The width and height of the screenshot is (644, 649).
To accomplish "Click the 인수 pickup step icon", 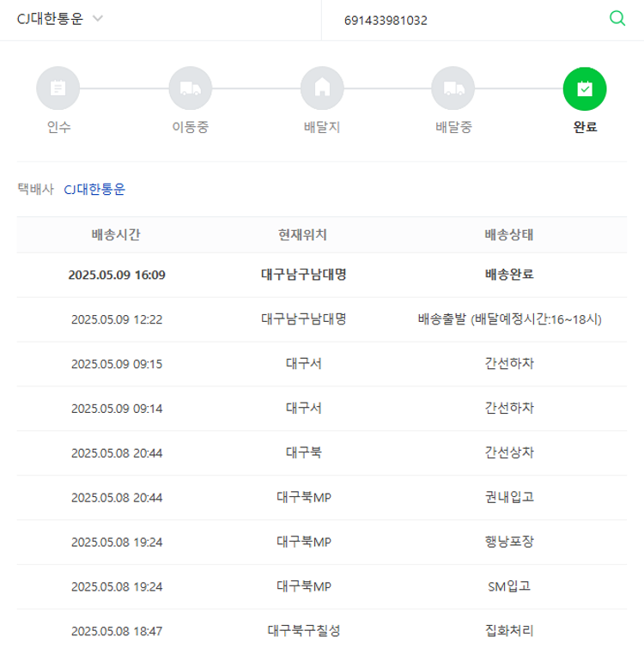I will coord(58,88).
